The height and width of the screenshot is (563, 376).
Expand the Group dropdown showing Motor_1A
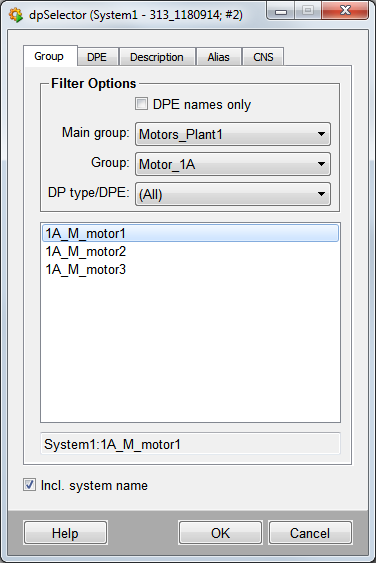tap(233, 164)
